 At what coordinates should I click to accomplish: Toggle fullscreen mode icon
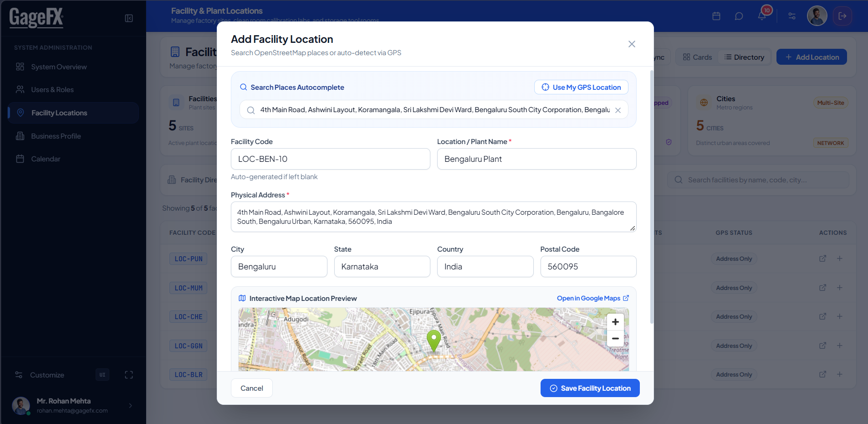click(129, 375)
